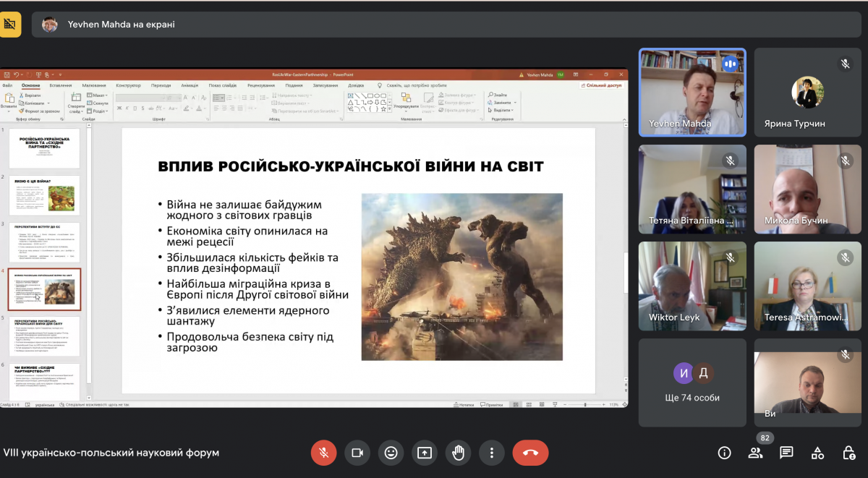This screenshot has width=868, height=478.
Task: Switch to the Малювання ribbon tab
Action: pos(94,85)
